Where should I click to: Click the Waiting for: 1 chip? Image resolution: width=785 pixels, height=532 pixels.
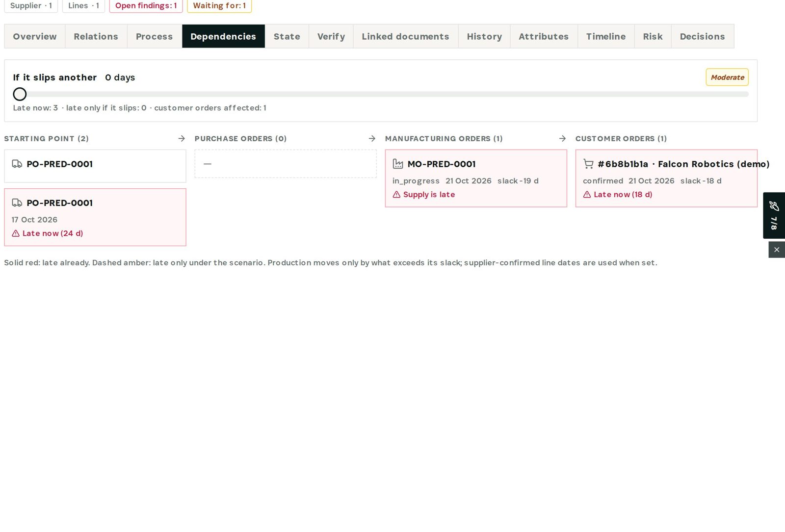[219, 6]
